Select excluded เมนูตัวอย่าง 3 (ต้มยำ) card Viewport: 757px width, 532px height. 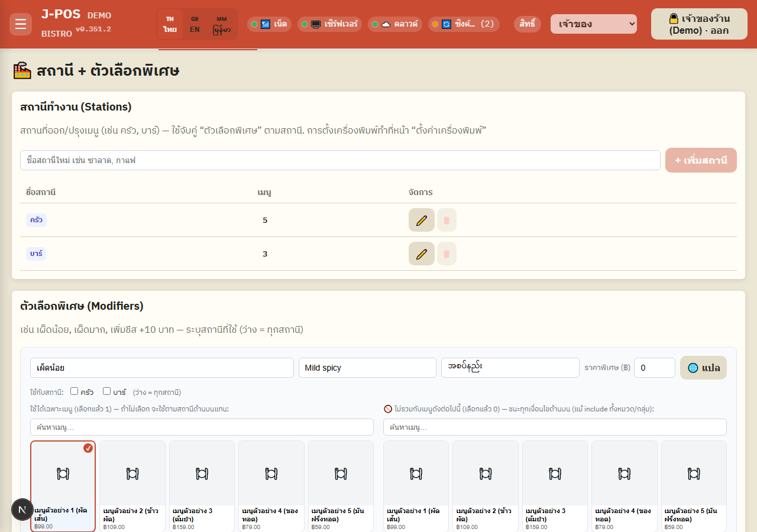555,486
